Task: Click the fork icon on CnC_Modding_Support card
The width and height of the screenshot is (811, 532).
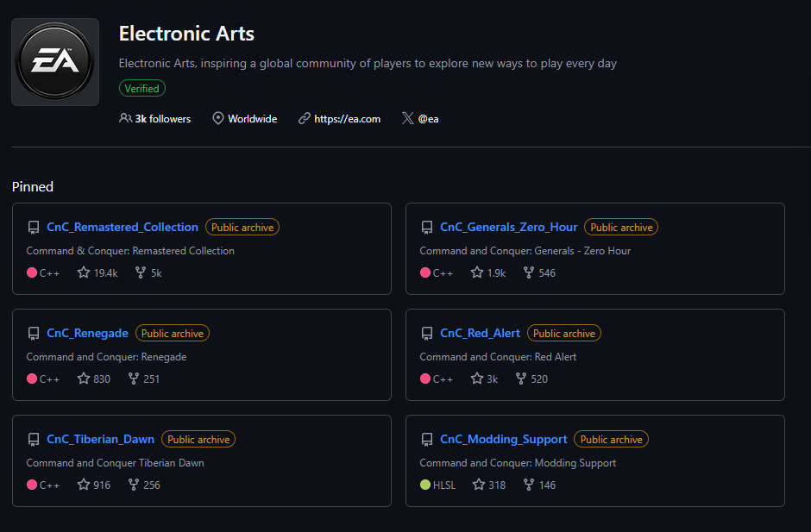Action: click(x=529, y=485)
